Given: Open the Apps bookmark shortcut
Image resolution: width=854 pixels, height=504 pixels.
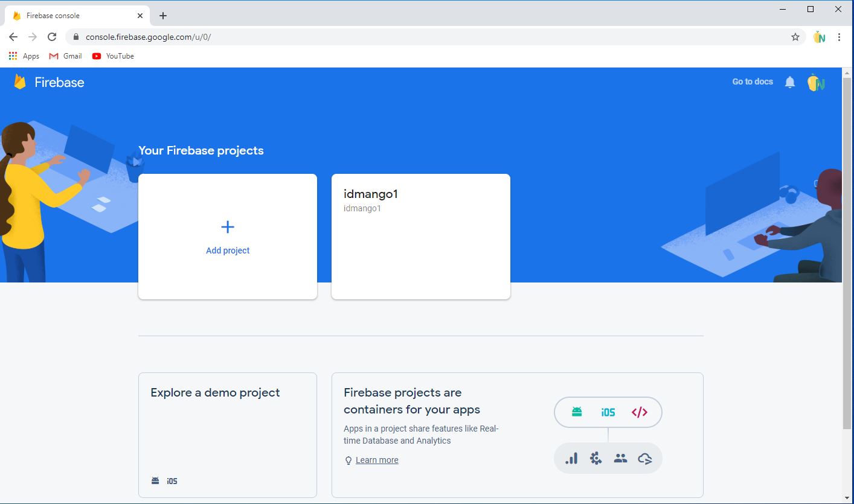Looking at the screenshot, I should pyautogui.click(x=24, y=56).
